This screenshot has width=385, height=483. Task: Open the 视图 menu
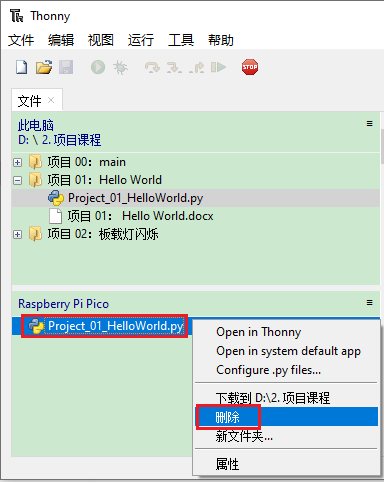tap(101, 40)
